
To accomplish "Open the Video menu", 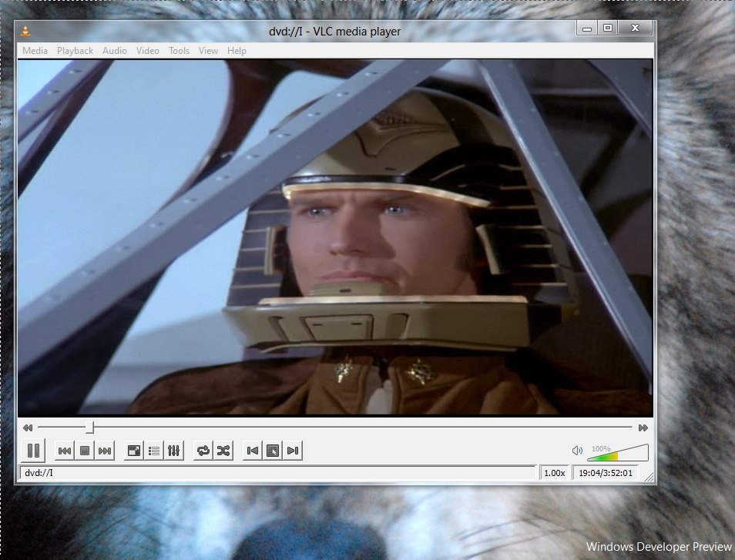I will 148,51.
